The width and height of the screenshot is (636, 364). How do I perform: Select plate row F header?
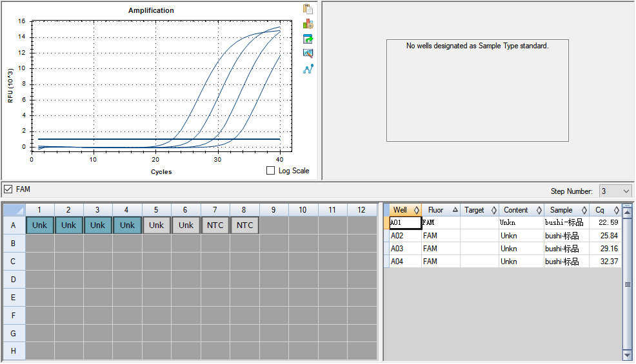[14, 315]
